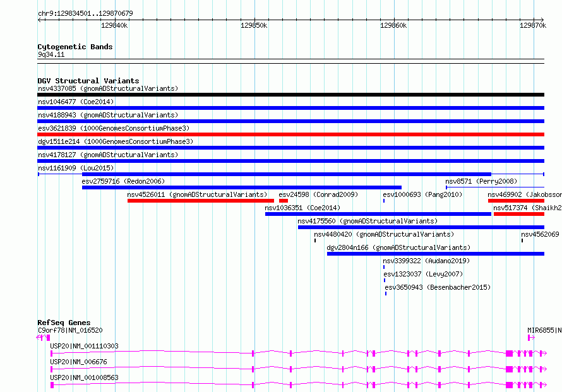562x392 pixels.
Task: Select dgv2804n166 gnomAD variant label
Action: [398, 247]
